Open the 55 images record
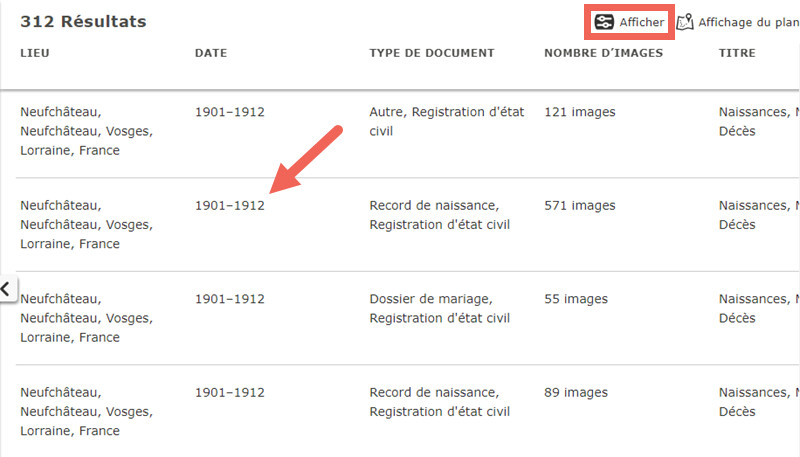This screenshot has width=800, height=457. (576, 299)
